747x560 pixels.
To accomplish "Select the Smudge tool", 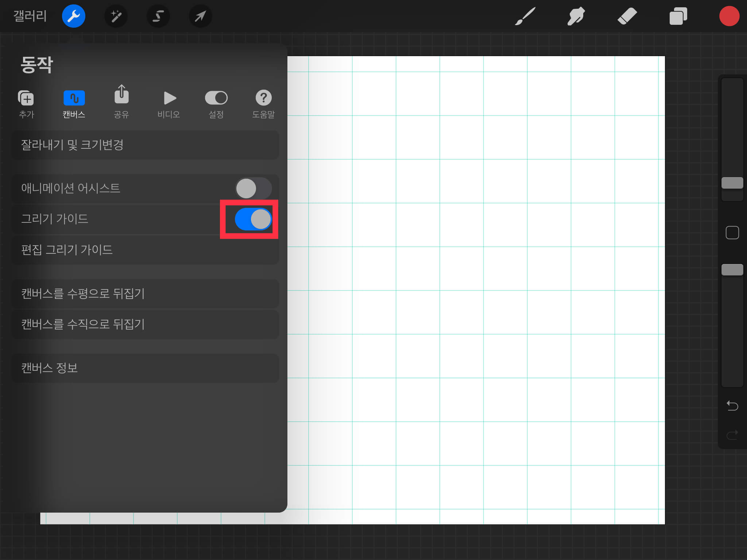I will click(576, 16).
